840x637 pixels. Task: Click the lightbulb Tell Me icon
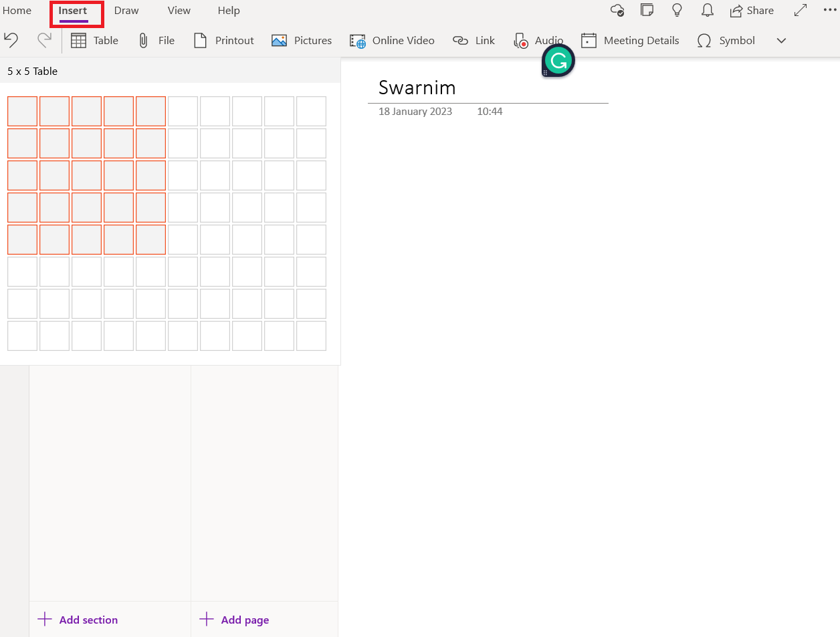coord(677,10)
